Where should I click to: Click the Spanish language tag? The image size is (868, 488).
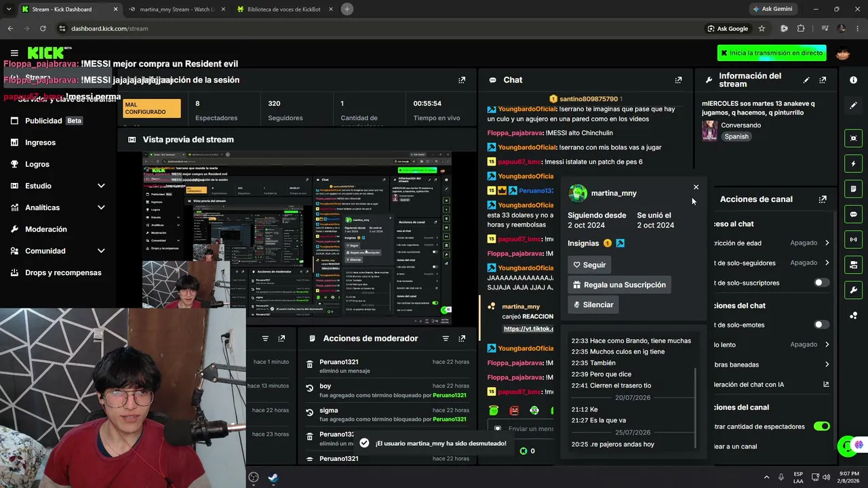pyautogui.click(x=736, y=136)
